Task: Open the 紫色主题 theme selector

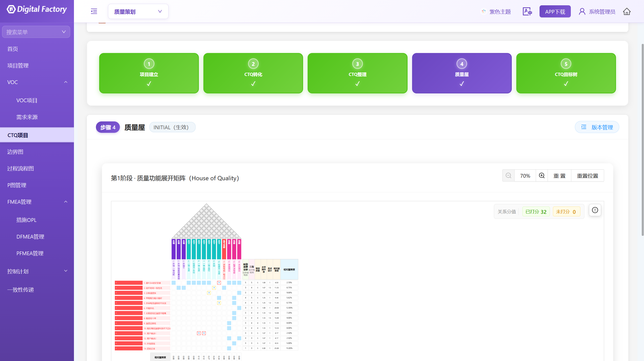Action: point(496,12)
